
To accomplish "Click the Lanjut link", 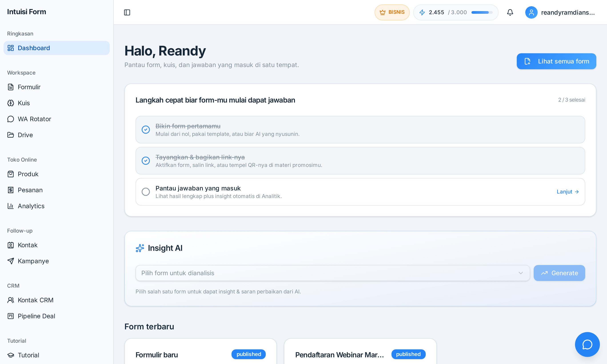I will pos(568,192).
